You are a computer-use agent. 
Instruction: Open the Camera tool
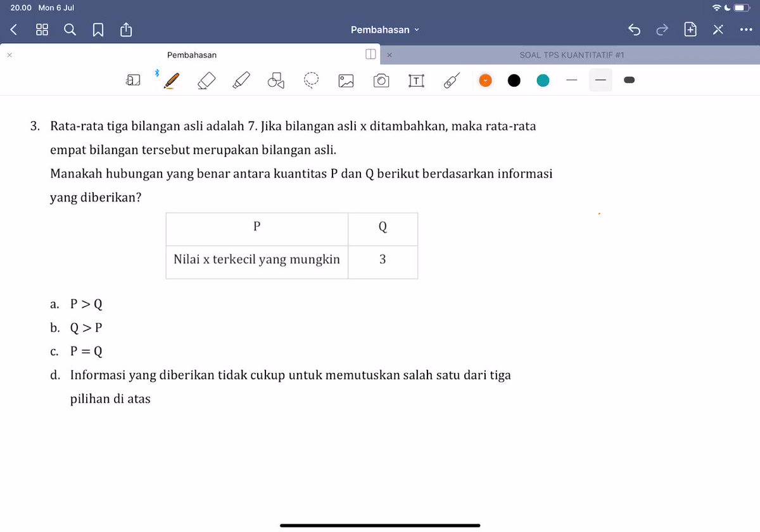(x=381, y=80)
